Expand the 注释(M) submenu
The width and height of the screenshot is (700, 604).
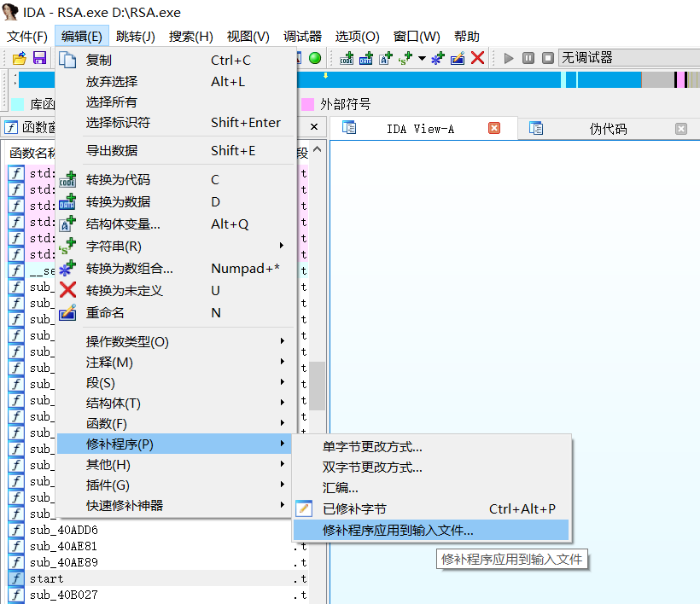175,363
